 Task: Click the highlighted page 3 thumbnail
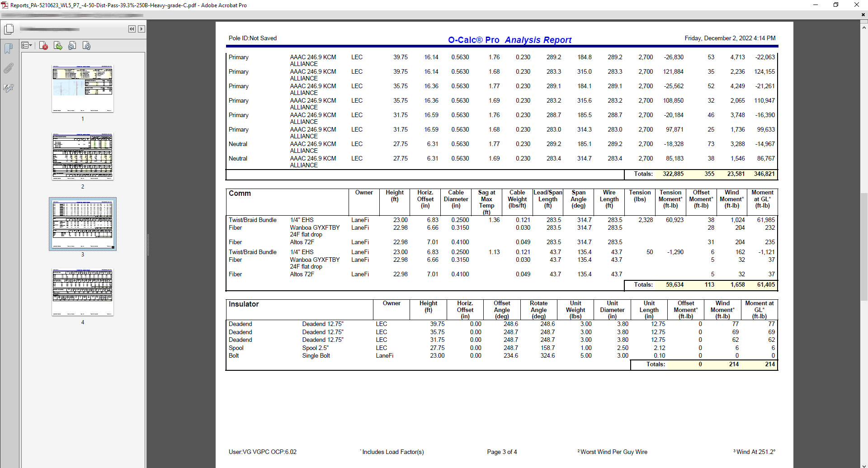point(83,224)
